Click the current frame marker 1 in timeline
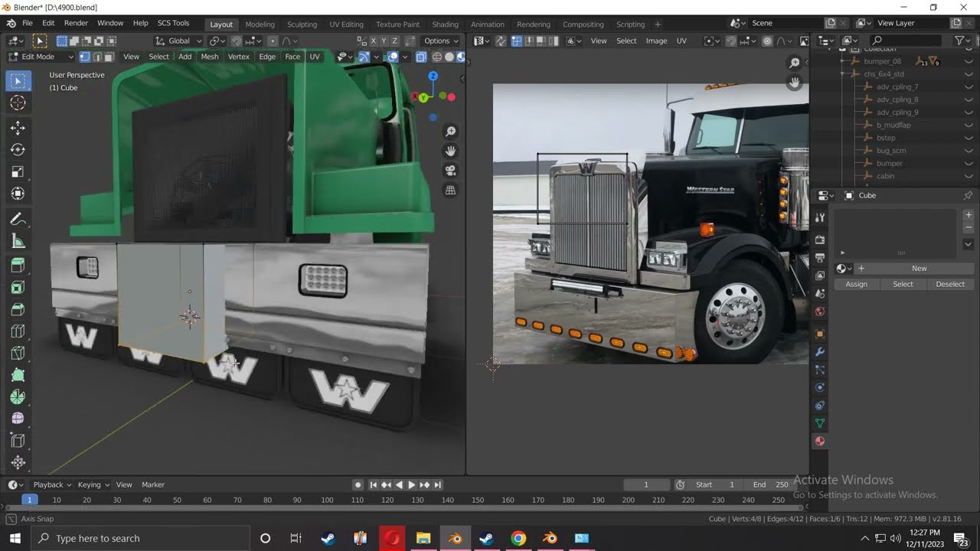This screenshot has width=980, height=551. (x=30, y=500)
